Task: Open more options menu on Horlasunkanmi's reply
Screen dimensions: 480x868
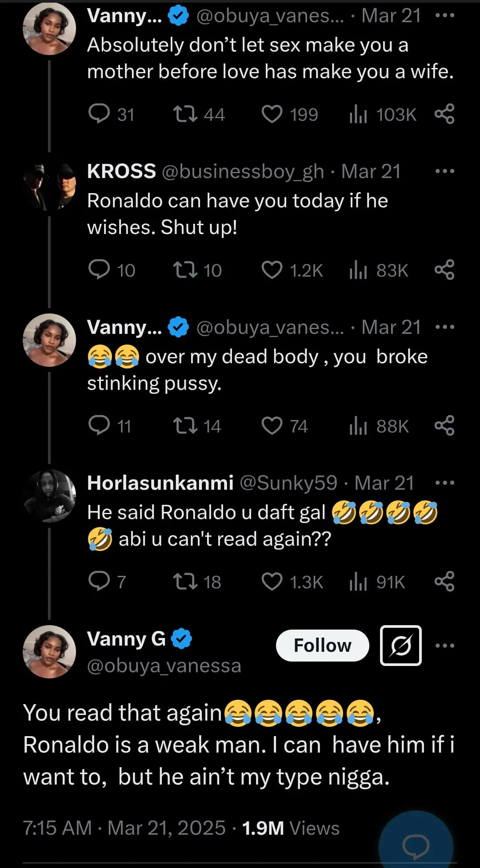Action: coord(445,483)
